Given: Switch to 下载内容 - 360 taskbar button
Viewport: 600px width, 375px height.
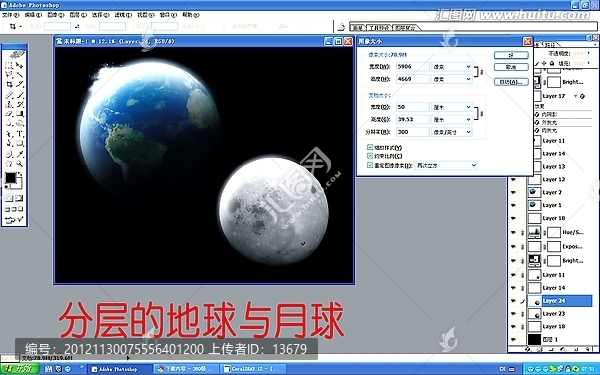Looking at the screenshot, I should [186, 369].
